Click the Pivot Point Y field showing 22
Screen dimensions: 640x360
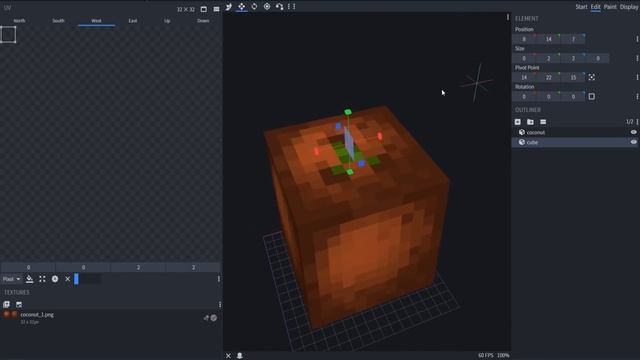(x=549, y=77)
